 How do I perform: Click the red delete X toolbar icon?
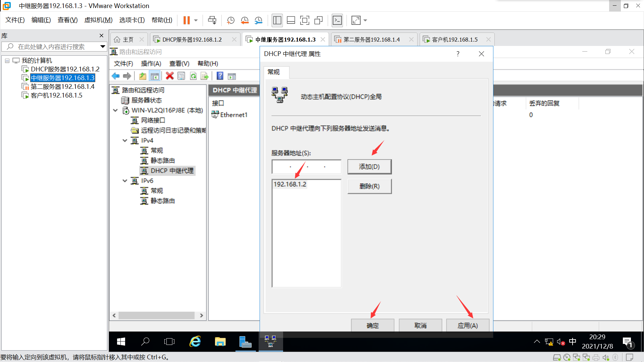pos(170,76)
